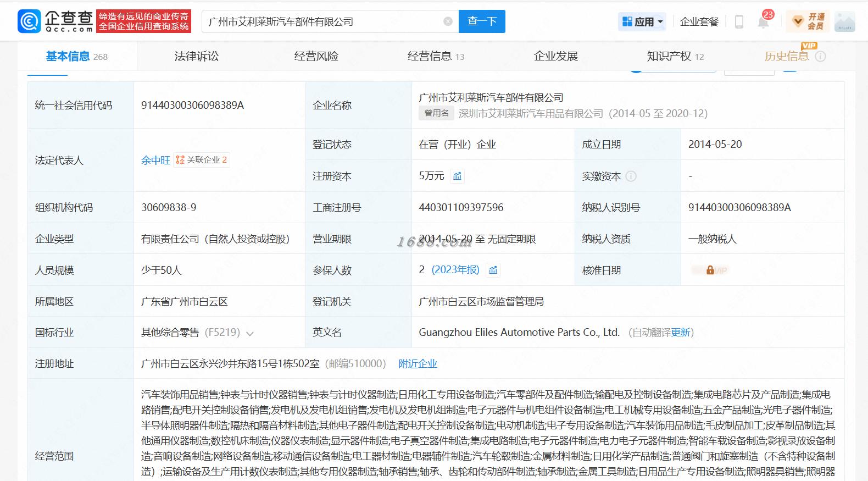Expand the 其他综合零售 industry chevron
The image size is (868, 481).
250,333
